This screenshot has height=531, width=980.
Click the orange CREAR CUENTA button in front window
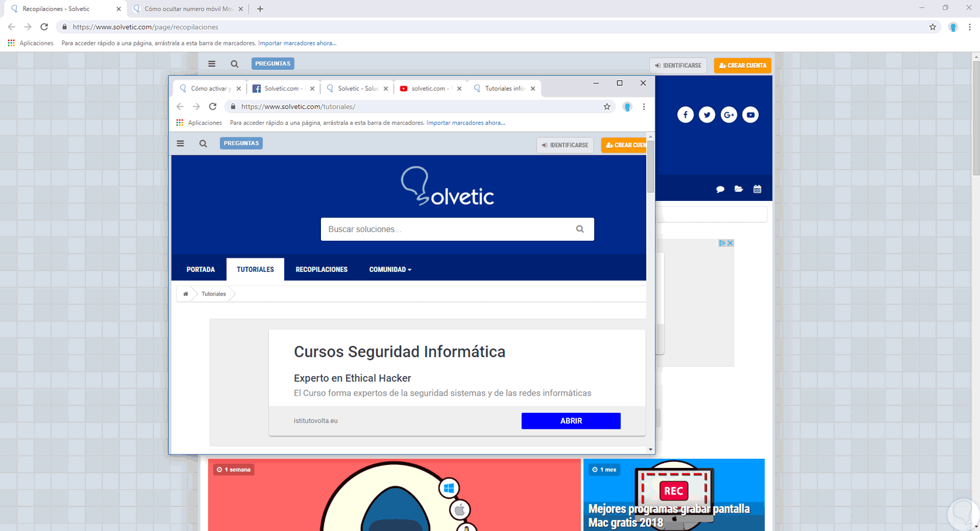pyautogui.click(x=624, y=145)
